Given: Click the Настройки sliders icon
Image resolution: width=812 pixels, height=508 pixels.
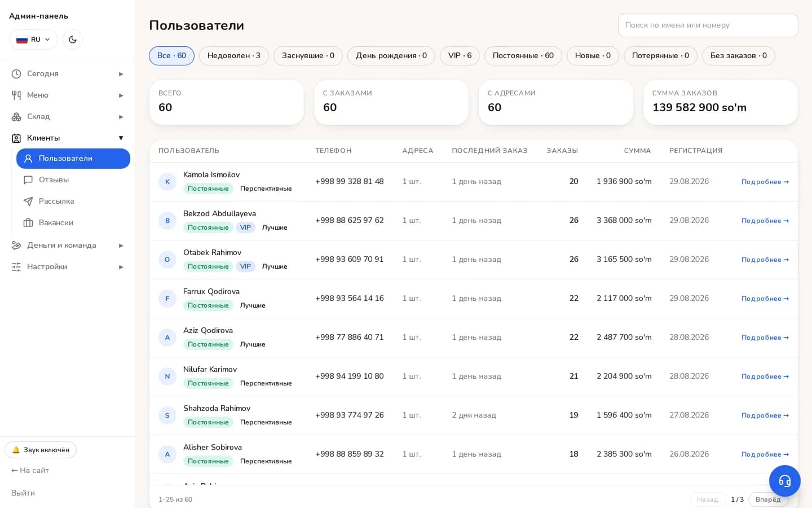Looking at the screenshot, I should tap(16, 267).
